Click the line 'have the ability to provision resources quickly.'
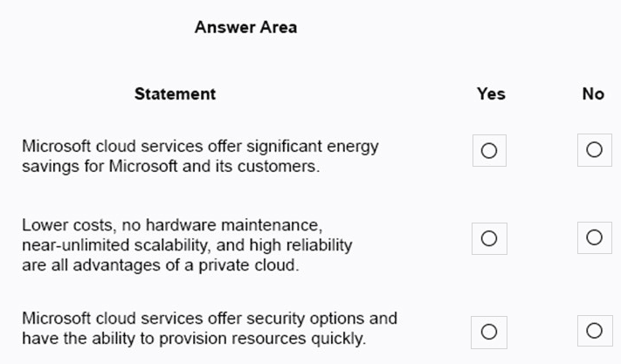The image size is (621, 364). (x=194, y=338)
